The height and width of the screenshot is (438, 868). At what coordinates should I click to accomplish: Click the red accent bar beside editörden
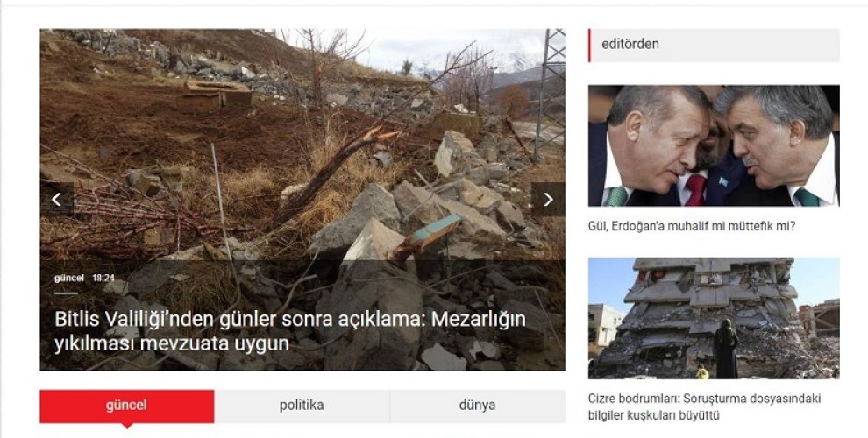pos(589,46)
